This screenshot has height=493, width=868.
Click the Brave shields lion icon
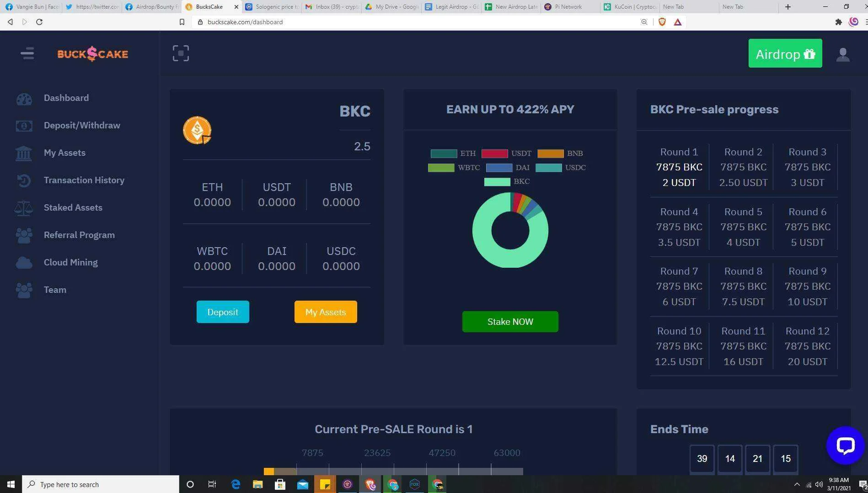coord(662,22)
